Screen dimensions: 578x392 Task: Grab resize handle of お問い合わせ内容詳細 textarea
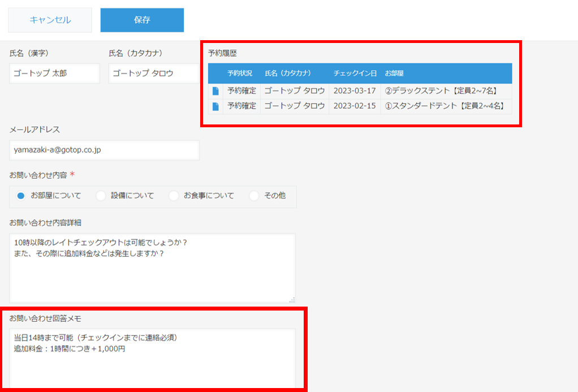[292, 300]
